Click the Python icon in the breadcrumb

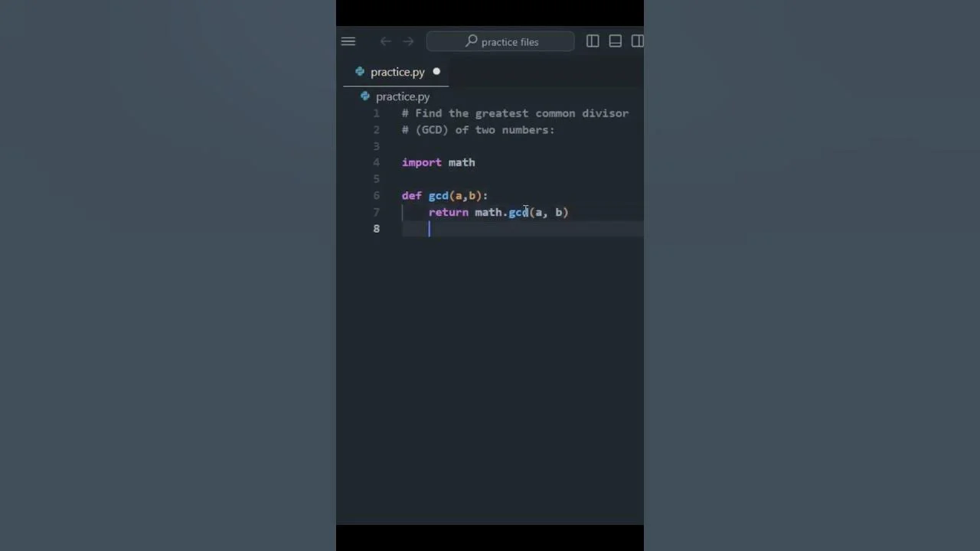[x=365, y=96]
